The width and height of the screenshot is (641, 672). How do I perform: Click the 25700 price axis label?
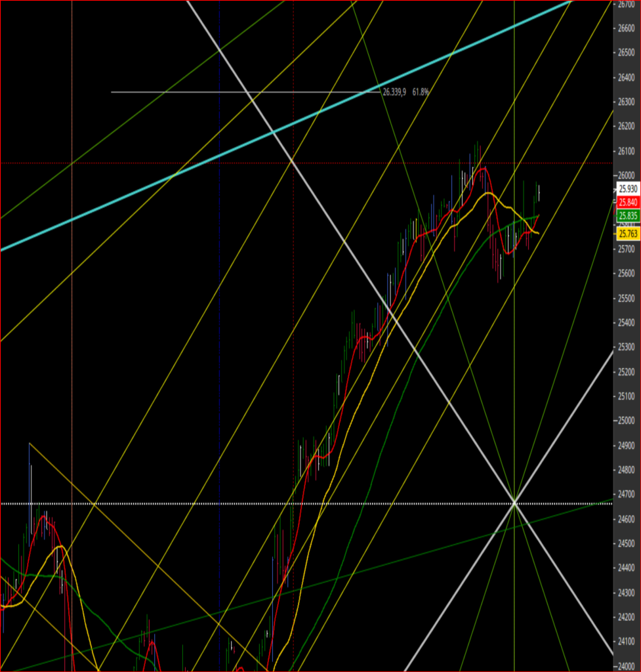627,249
